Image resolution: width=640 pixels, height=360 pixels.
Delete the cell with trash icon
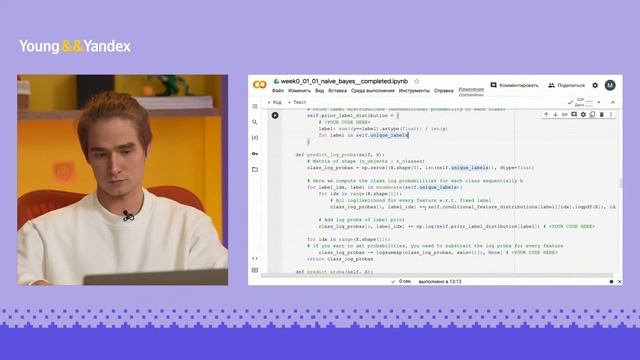coord(602,115)
